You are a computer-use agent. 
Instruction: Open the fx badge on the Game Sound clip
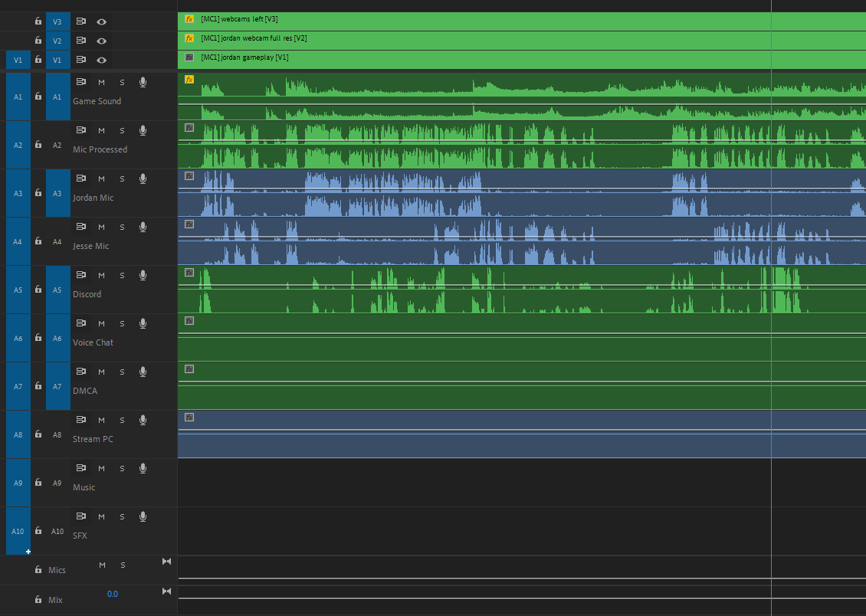pos(188,79)
